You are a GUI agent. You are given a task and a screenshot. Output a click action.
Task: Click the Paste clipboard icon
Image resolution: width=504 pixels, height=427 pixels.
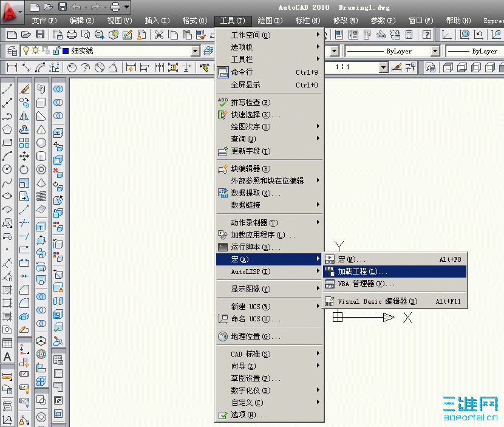[187, 35]
